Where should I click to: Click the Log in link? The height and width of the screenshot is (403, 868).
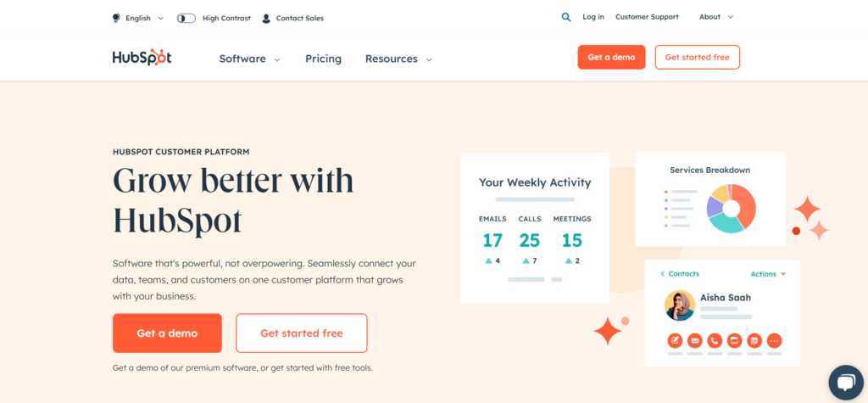tap(593, 17)
